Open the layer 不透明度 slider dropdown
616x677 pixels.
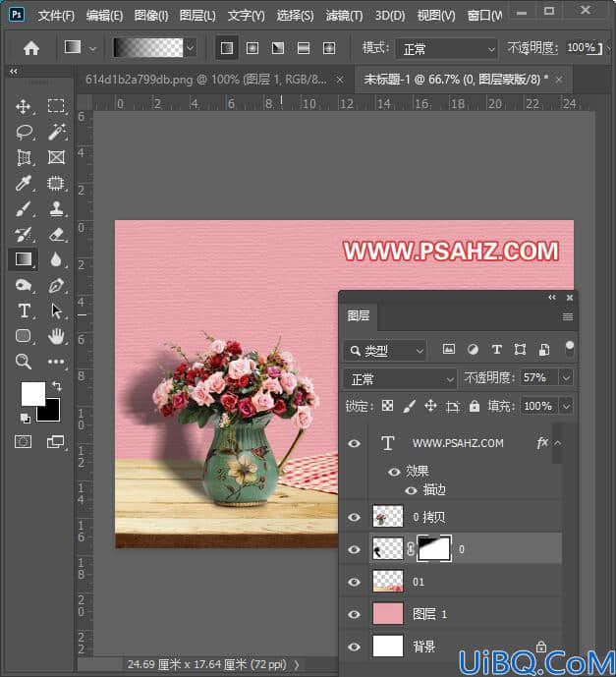click(x=566, y=377)
